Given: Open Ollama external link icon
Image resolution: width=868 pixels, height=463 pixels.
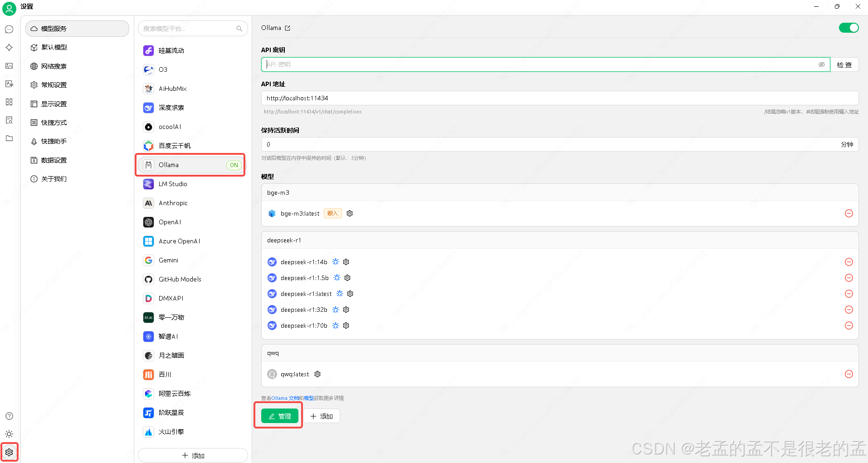Looking at the screenshot, I should (288, 28).
